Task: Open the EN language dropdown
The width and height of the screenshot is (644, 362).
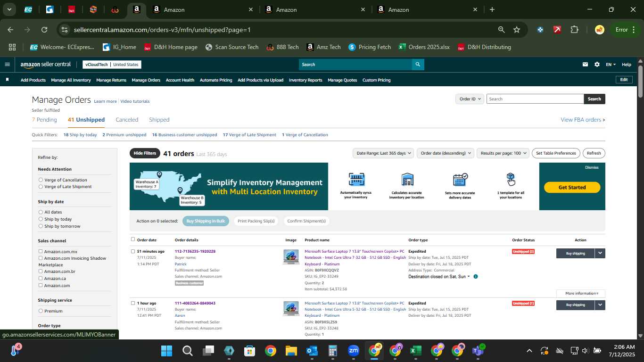Action: 611,65
